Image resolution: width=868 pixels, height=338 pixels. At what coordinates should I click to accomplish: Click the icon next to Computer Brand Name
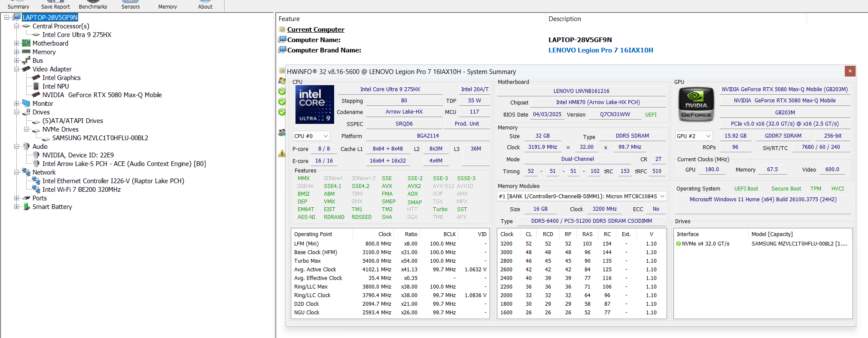pos(282,50)
